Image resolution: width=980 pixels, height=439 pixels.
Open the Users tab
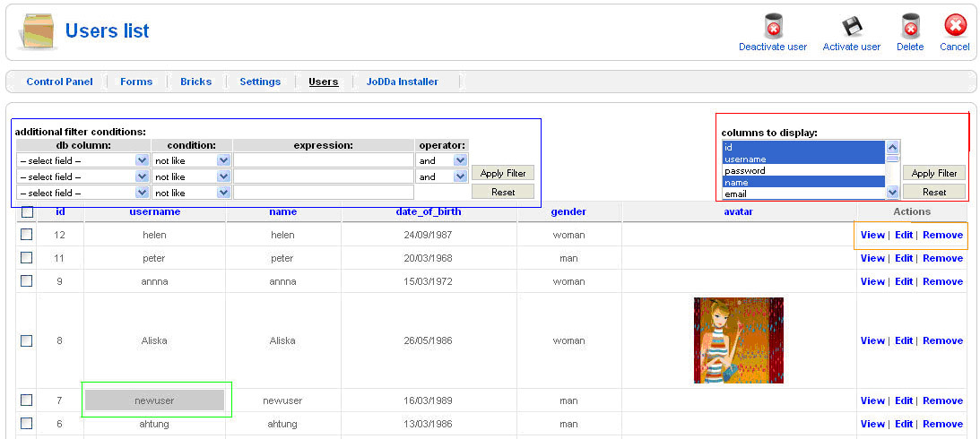324,82
